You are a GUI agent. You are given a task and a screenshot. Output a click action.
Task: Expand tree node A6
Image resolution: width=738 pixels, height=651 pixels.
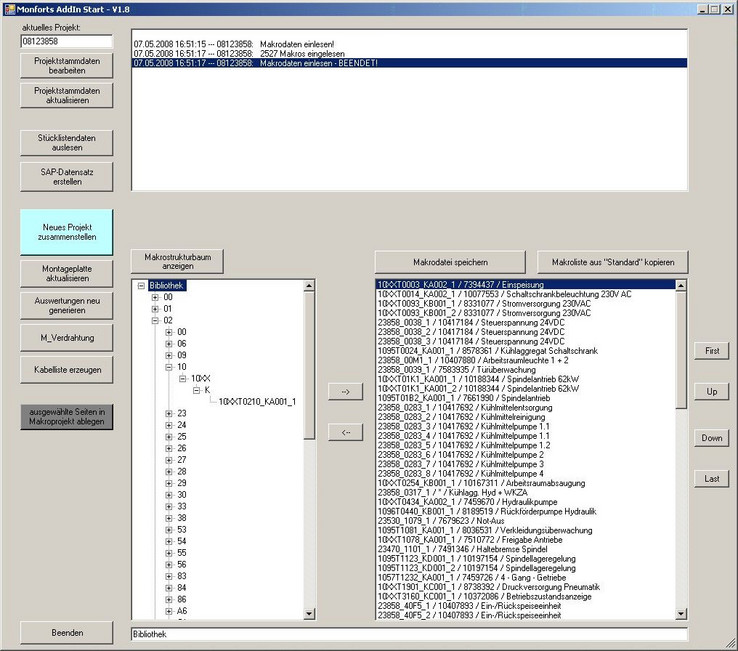click(169, 610)
